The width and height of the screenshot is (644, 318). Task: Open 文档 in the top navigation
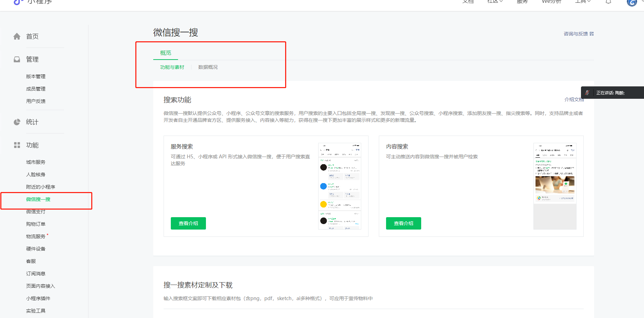pos(468,1)
